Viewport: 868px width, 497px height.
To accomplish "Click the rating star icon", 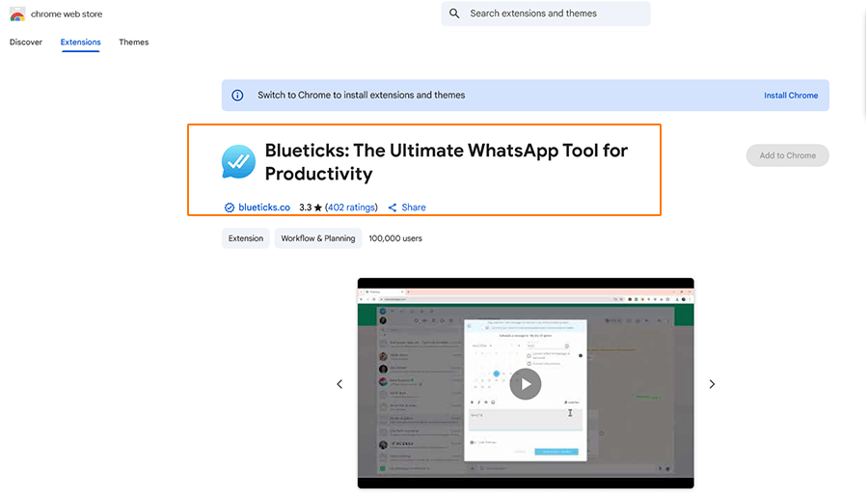I will point(317,207).
